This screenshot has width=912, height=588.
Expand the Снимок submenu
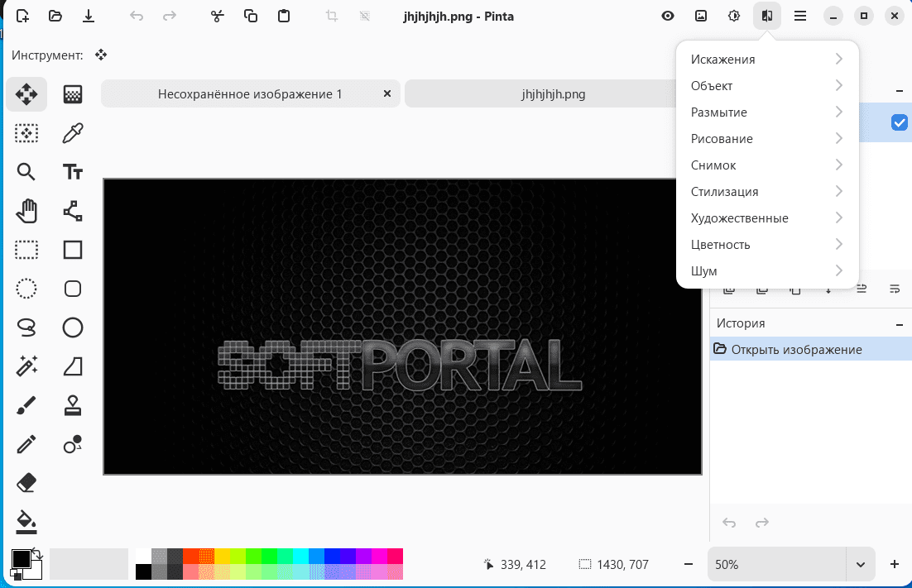click(x=767, y=165)
